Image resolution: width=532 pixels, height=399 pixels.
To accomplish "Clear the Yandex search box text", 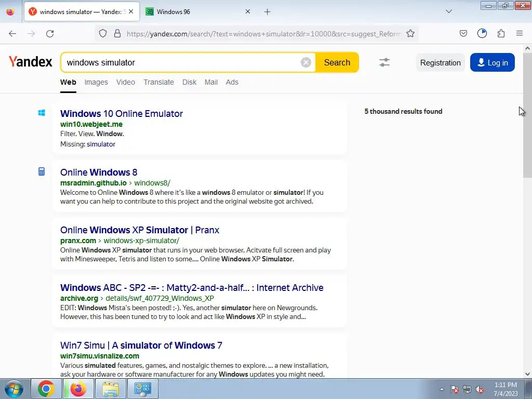I will click(x=305, y=62).
